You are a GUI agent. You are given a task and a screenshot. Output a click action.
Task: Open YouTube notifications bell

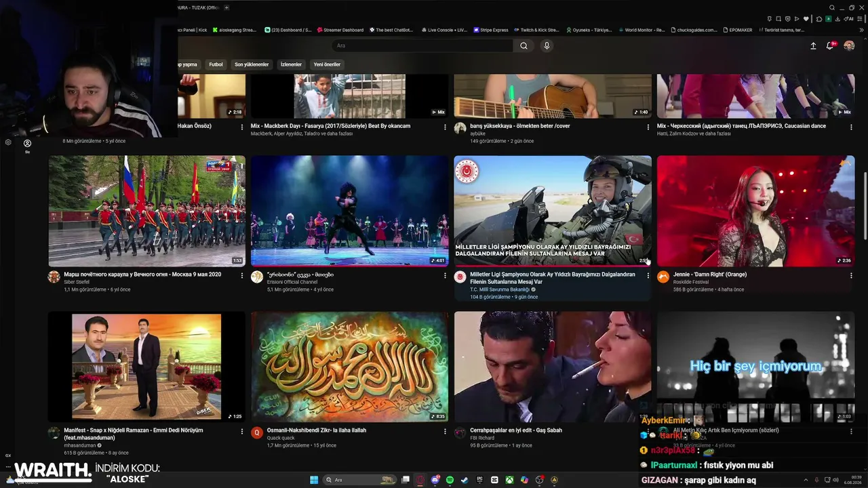click(829, 45)
